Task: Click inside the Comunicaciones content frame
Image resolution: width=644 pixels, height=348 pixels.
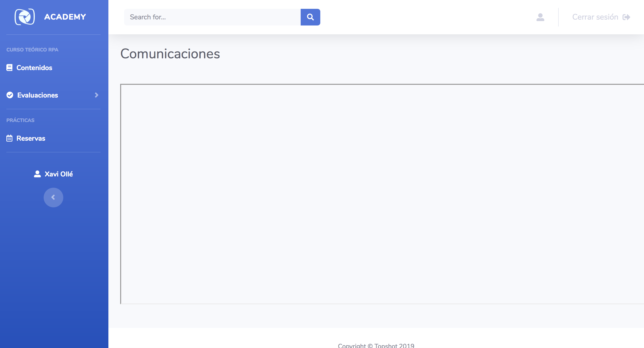Action: click(382, 194)
